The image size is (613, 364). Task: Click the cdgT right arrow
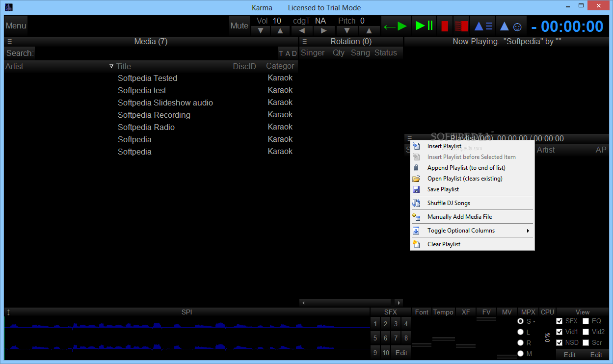[324, 31]
